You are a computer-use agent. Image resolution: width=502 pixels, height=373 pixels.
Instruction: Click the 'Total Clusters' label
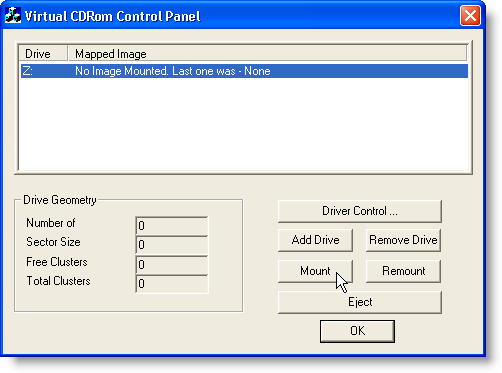point(58,281)
